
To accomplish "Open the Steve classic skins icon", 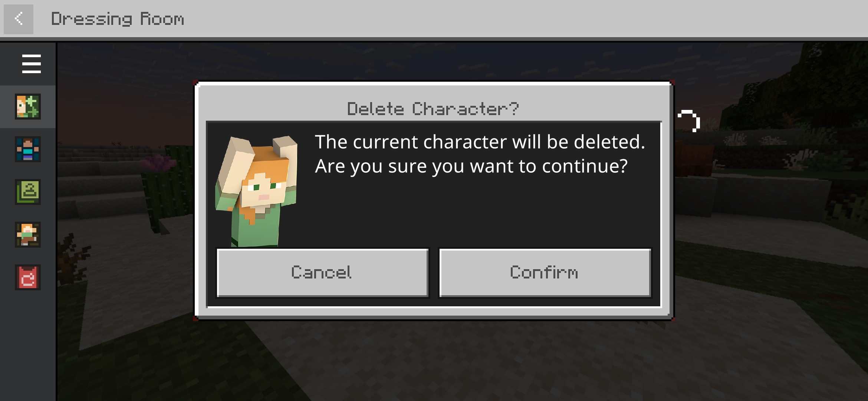I will click(x=28, y=149).
